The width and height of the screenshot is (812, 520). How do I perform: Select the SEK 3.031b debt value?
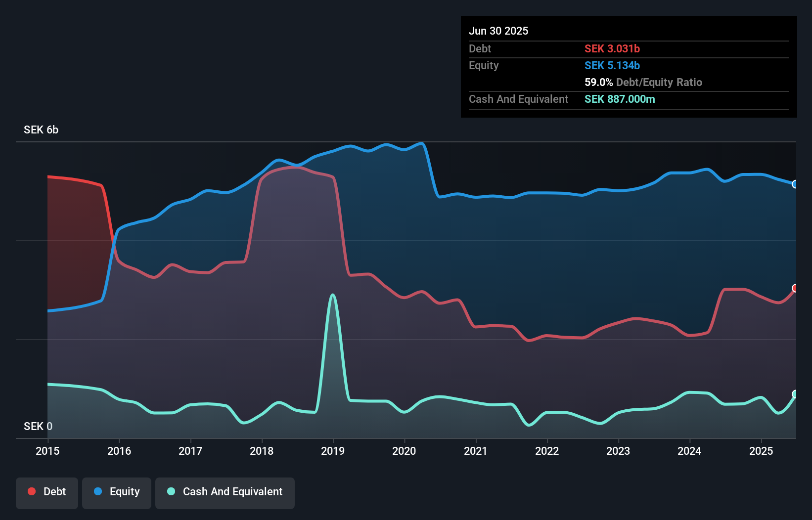(612, 49)
